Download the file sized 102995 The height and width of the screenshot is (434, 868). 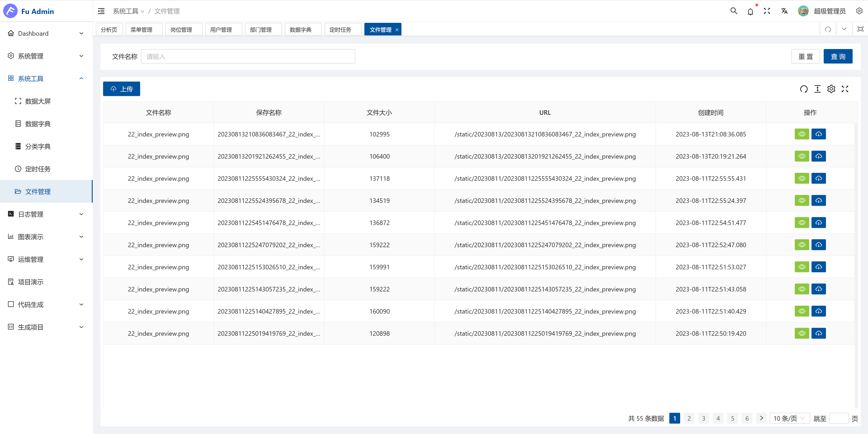click(818, 134)
